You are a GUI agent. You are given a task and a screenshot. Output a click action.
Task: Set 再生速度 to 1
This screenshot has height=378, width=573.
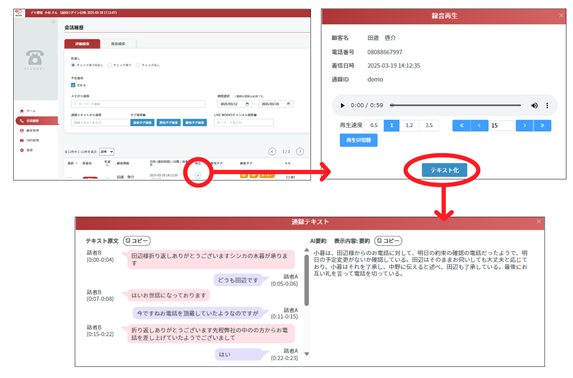[391, 125]
